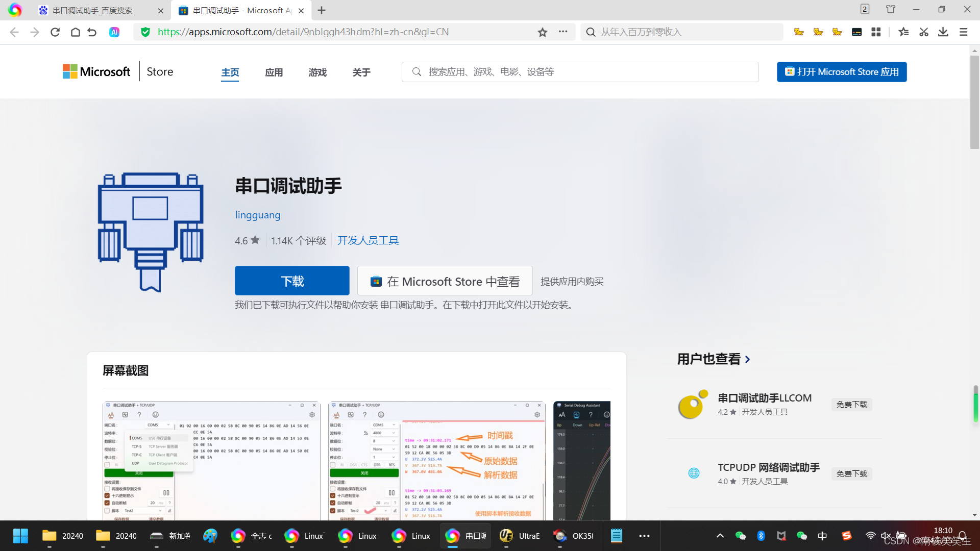Click the 1.14K 个评级 rating count
This screenshot has width=980, height=551.
click(299, 240)
